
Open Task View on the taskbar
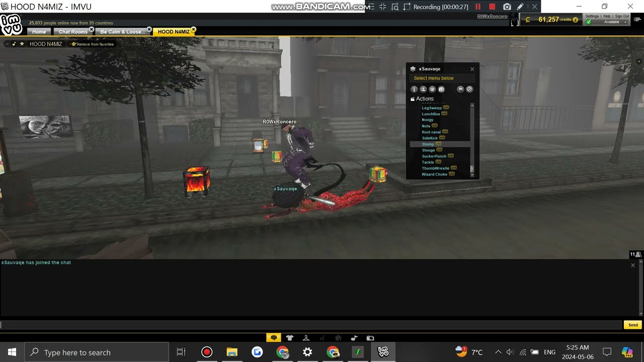(x=181, y=352)
